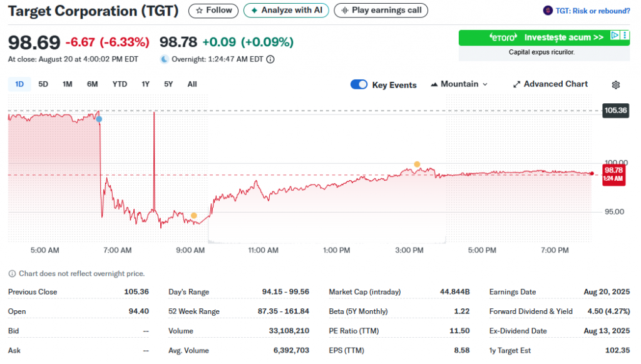Click the Avg. Volume value 6,392,703
Viewport: 641px width, 364px height.
pyautogui.click(x=291, y=350)
